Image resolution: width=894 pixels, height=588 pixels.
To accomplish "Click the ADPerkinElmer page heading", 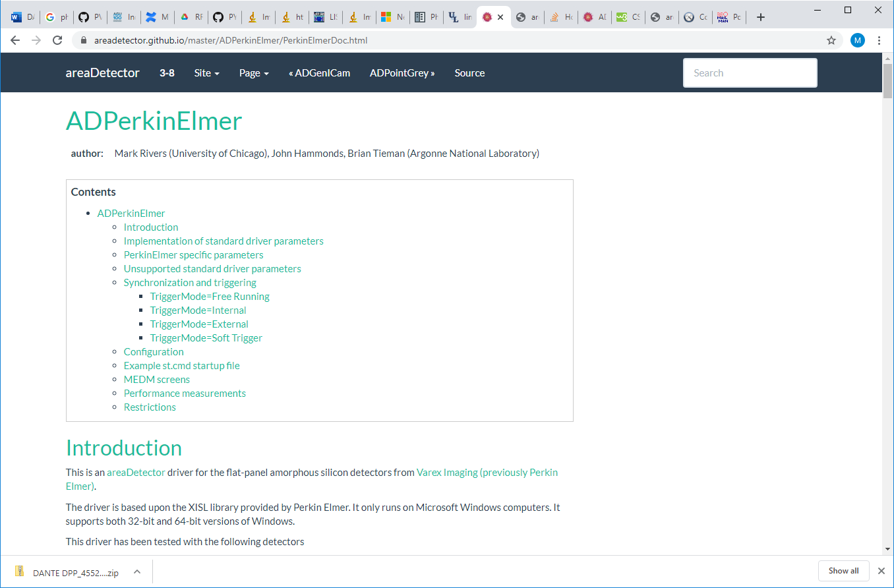I will (154, 122).
